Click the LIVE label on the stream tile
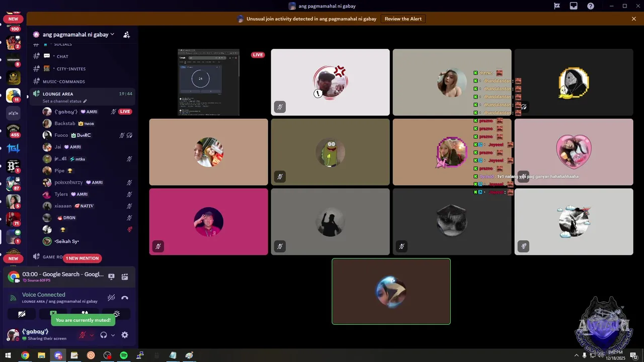Viewport: 644px width, 362px height. coord(258,55)
